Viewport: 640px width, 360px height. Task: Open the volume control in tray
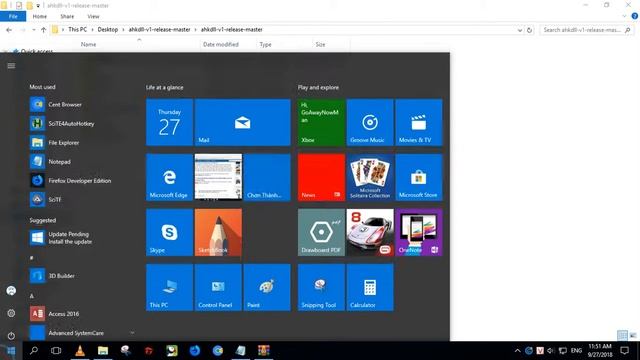551,351
